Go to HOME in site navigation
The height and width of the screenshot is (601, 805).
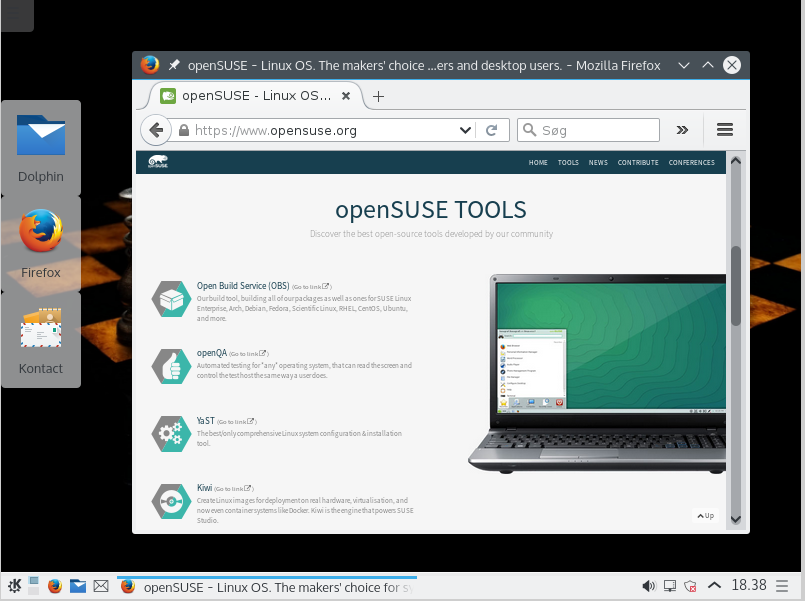[538, 162]
